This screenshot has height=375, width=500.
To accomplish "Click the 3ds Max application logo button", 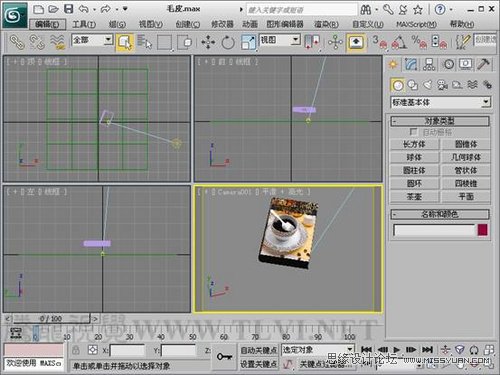I will click(x=14, y=15).
